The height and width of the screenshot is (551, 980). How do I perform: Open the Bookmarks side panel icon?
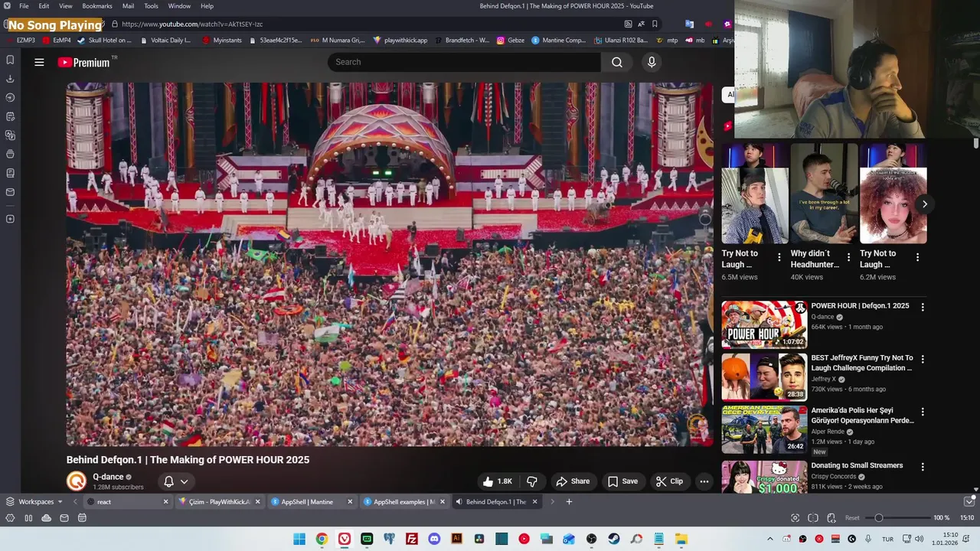click(10, 60)
